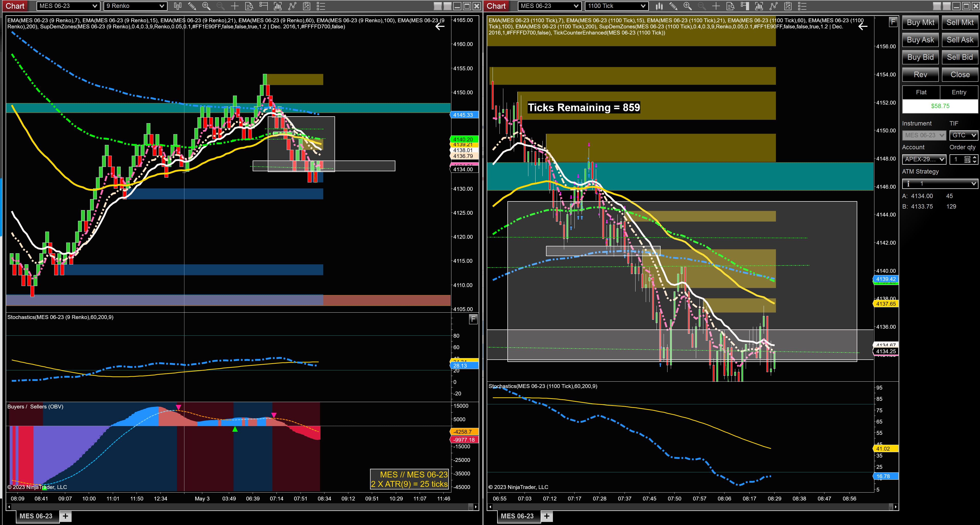Open drawing tools pencil in Tick chart
The height and width of the screenshot is (525, 980).
[x=673, y=6]
